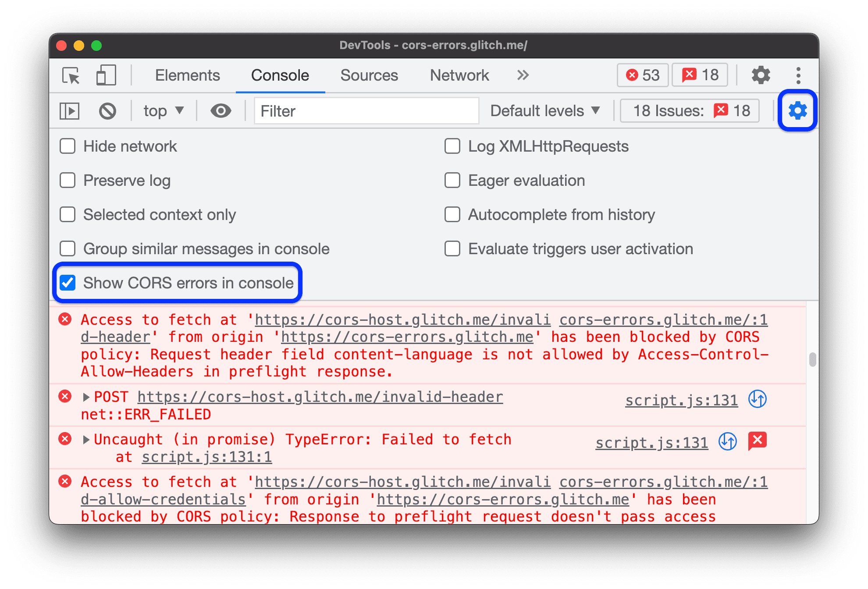Screen dimensions: 868x589
Task: Click the execute JavaScript prompt icon
Action: tap(71, 110)
